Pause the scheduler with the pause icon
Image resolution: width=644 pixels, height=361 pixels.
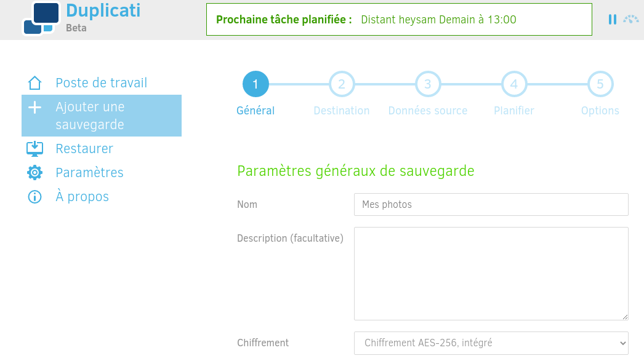[613, 19]
